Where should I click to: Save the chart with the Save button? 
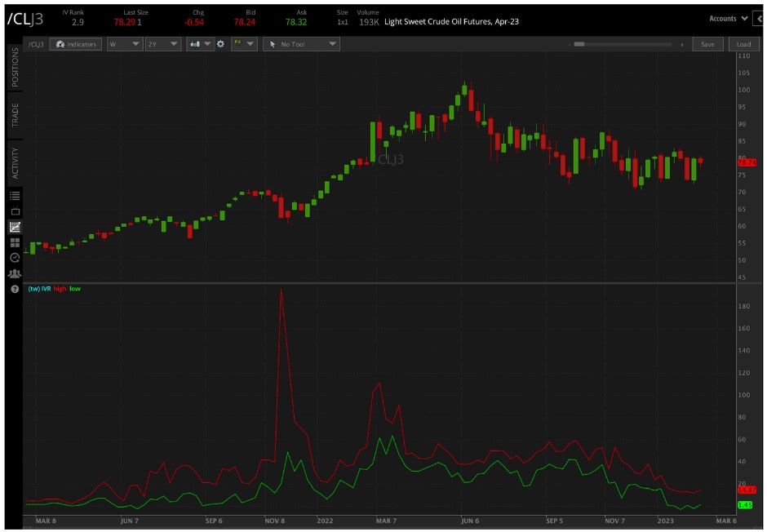click(x=707, y=44)
